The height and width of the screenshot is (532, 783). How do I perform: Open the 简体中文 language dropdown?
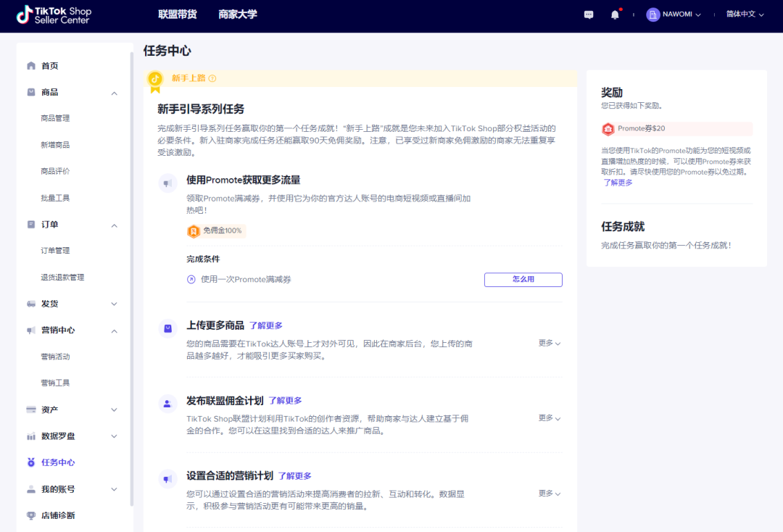click(745, 14)
